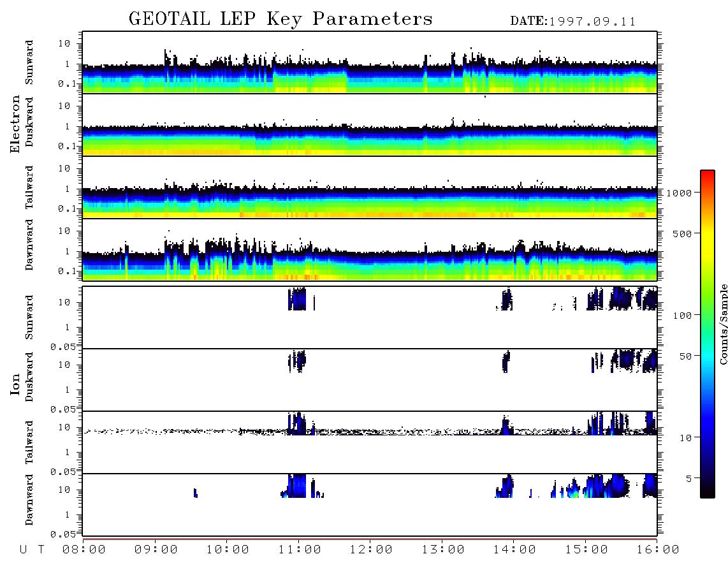728x561 pixels.
Task: Select the 12:00 time axis label
Action: [371, 550]
